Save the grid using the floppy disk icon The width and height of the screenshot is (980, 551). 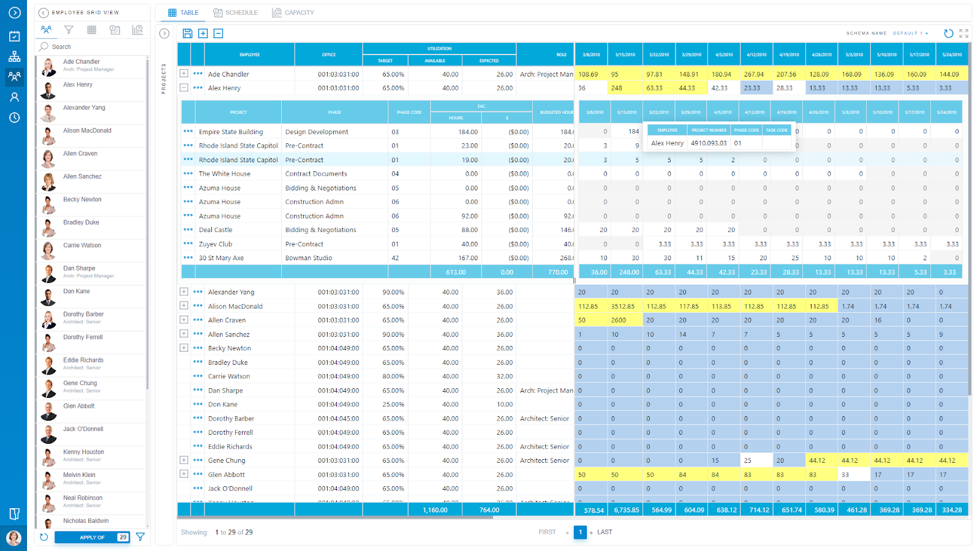(187, 34)
